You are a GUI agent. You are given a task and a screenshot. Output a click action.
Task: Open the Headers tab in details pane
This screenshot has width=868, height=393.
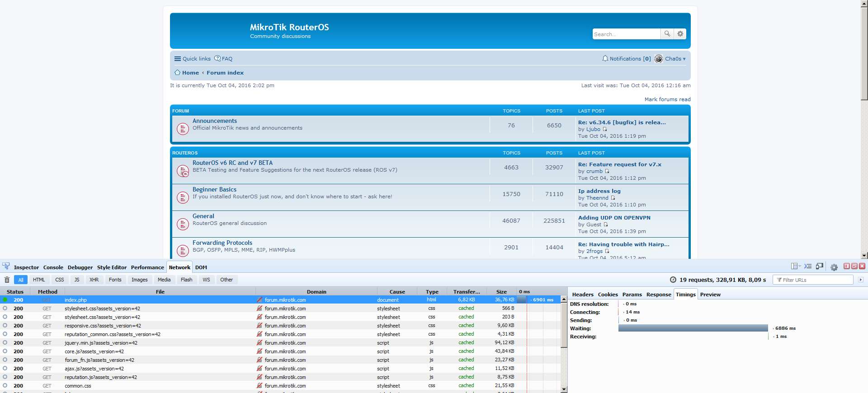583,295
